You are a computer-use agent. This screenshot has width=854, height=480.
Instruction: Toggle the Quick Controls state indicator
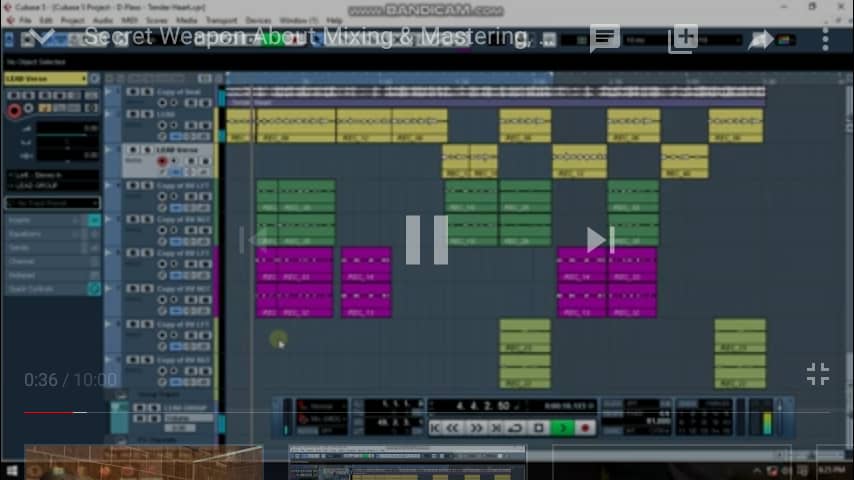pos(94,289)
